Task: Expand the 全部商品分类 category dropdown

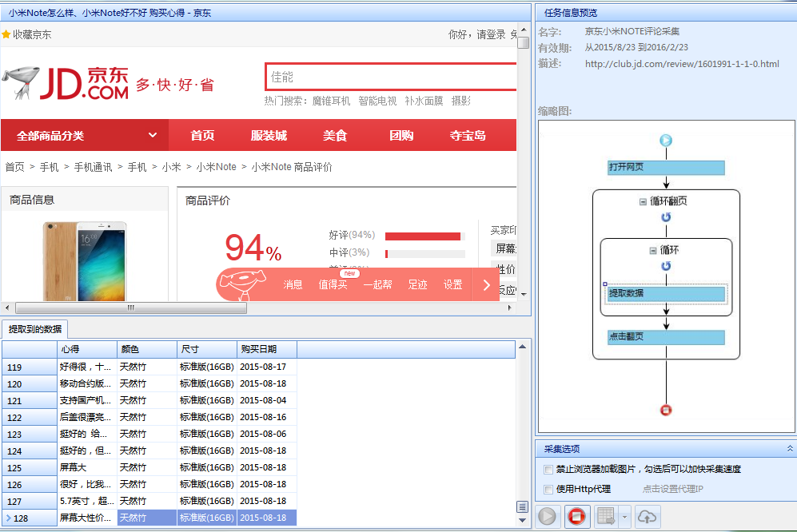Action: 85,136
